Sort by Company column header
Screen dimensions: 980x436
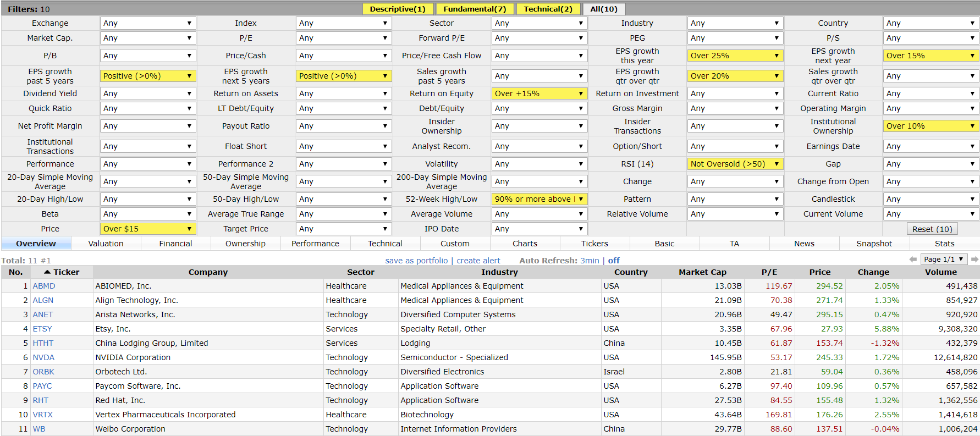pos(208,272)
